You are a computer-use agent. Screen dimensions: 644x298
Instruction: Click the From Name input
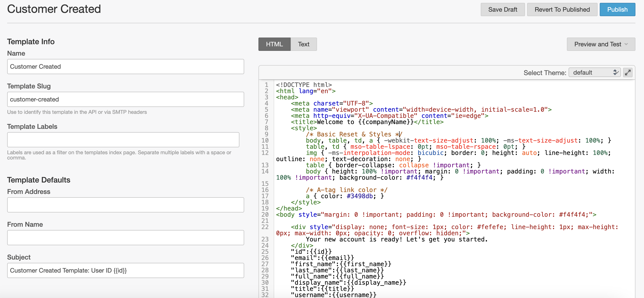[x=125, y=238]
